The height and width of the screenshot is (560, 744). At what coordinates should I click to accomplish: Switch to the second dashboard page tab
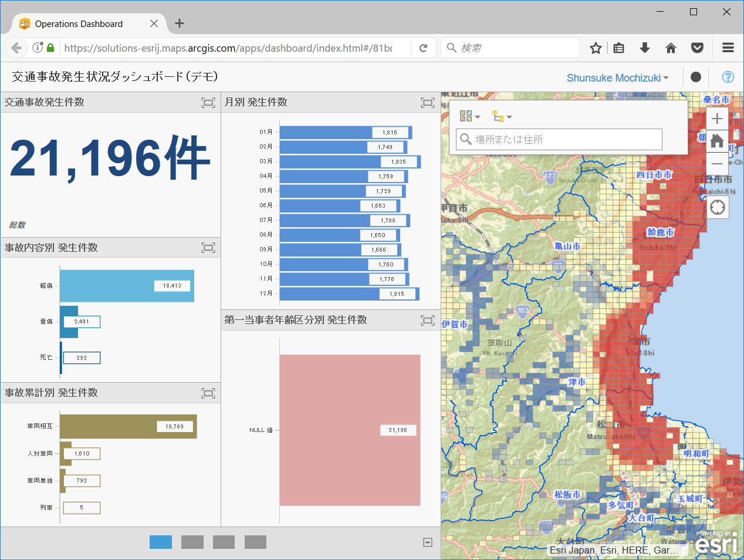tap(192, 542)
